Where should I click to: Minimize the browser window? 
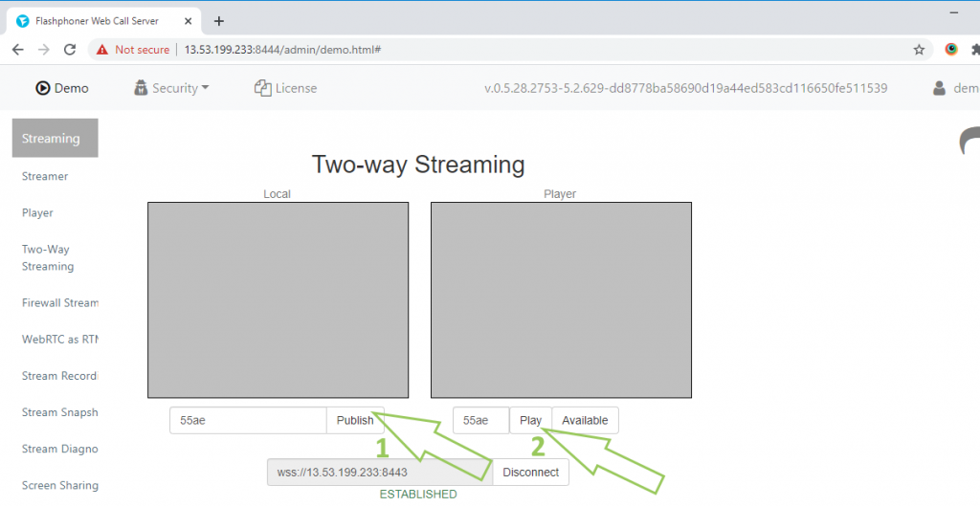point(954,12)
